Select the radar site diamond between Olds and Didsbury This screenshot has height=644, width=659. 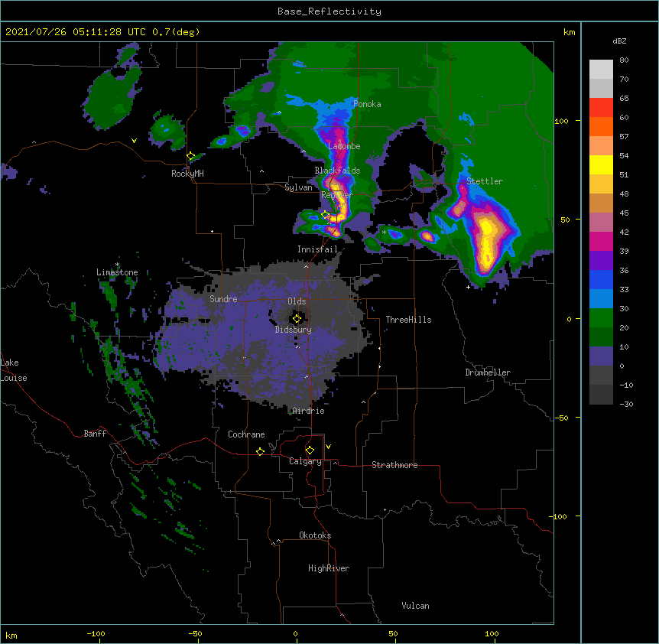[297, 319]
